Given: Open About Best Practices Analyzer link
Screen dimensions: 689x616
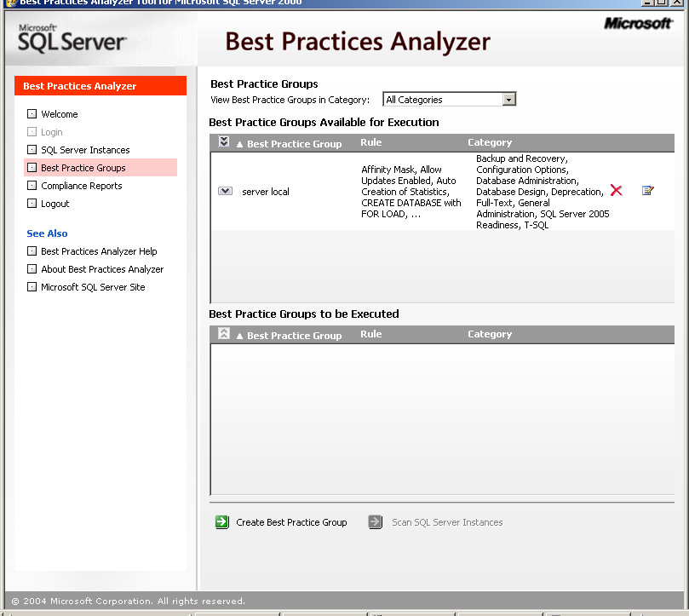Looking at the screenshot, I should tap(102, 269).
